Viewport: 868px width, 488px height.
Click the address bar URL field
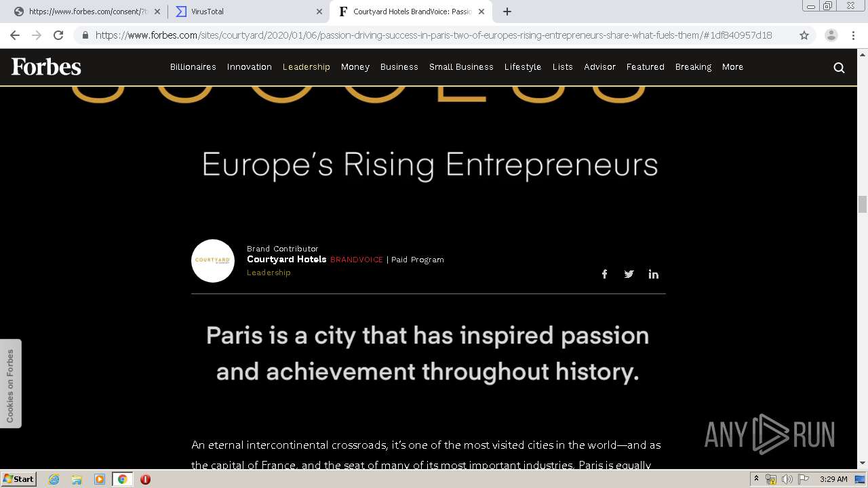pyautogui.click(x=434, y=35)
